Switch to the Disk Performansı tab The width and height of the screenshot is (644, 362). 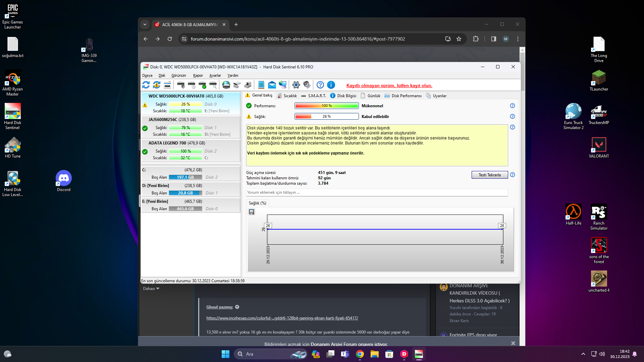(x=403, y=96)
